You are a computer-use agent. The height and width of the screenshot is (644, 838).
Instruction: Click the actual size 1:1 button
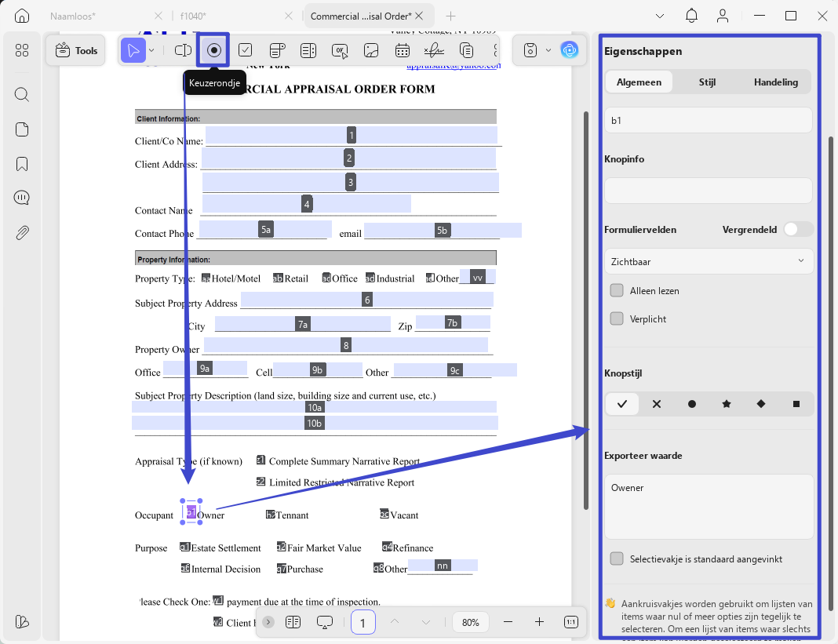click(570, 622)
